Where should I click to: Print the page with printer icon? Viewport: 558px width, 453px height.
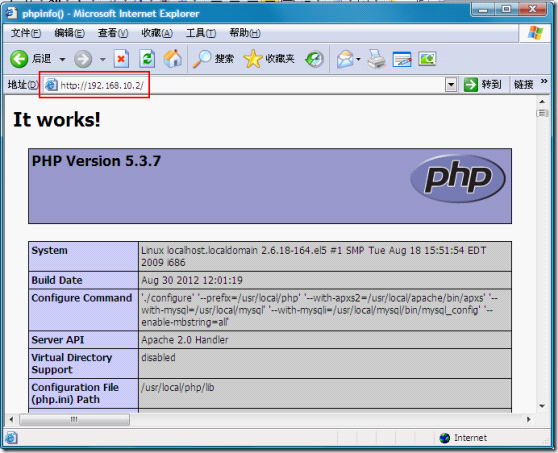point(377,59)
